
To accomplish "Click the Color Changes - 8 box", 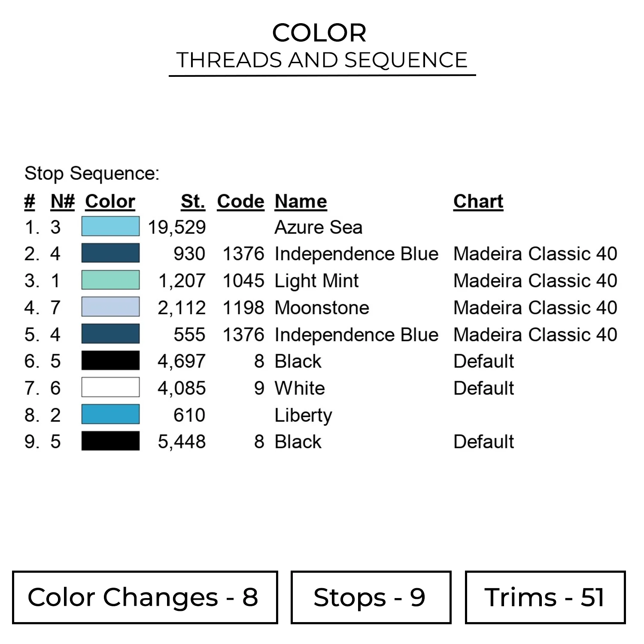I will [x=145, y=597].
